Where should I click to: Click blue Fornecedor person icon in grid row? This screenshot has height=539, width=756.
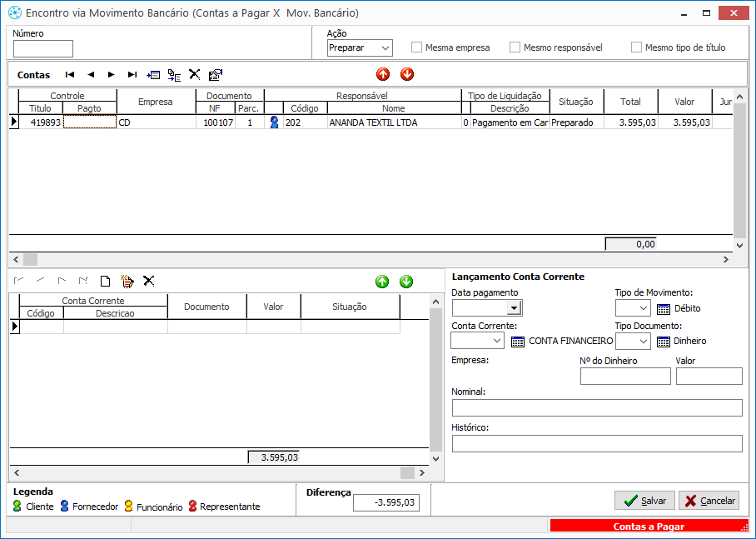[274, 122]
